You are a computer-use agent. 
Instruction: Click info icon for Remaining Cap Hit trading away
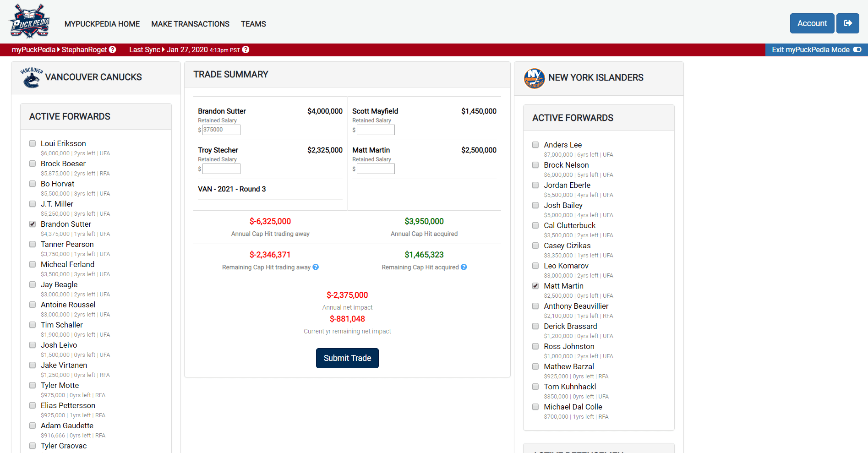[316, 267]
